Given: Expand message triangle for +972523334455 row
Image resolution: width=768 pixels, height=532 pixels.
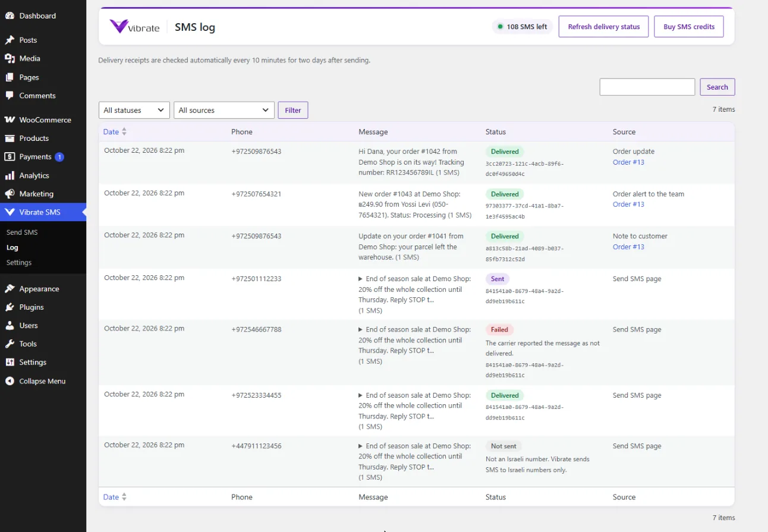Looking at the screenshot, I should (x=360, y=395).
